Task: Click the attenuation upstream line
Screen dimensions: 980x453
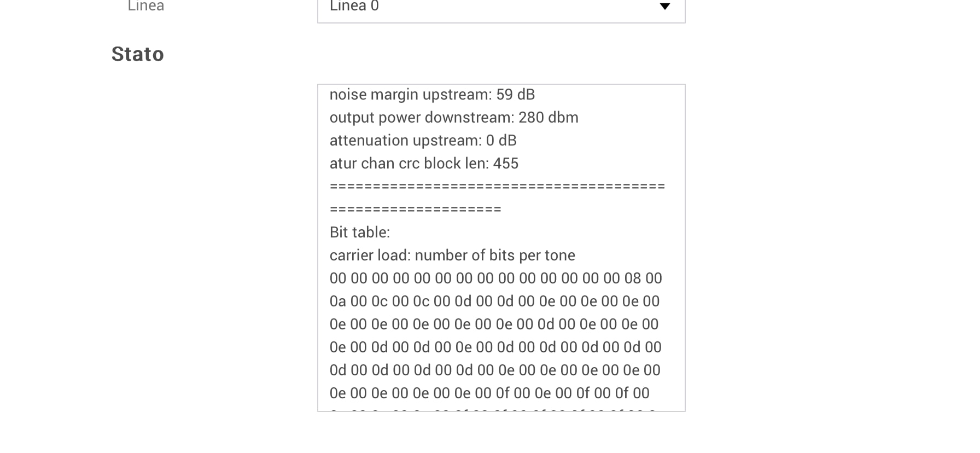Action: (423, 141)
